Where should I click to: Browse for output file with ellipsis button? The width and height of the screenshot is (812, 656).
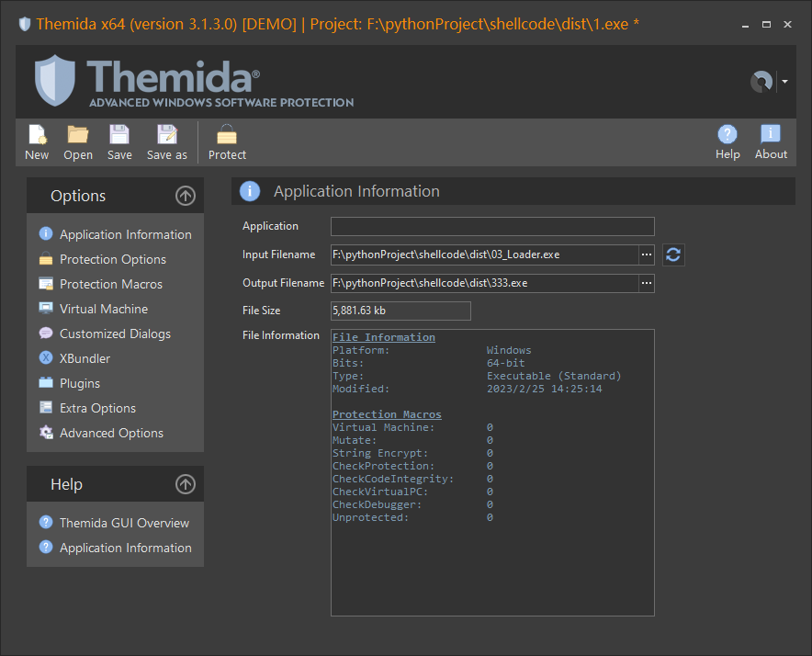(647, 283)
